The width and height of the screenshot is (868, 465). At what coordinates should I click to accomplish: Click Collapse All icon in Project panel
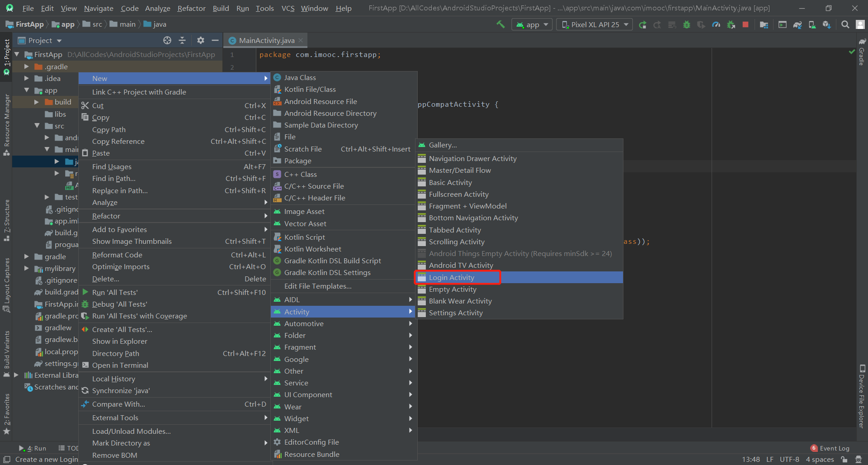click(182, 40)
